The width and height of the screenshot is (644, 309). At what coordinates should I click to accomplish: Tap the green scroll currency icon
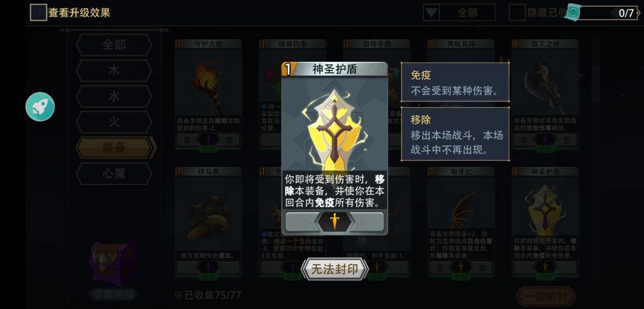(573, 13)
